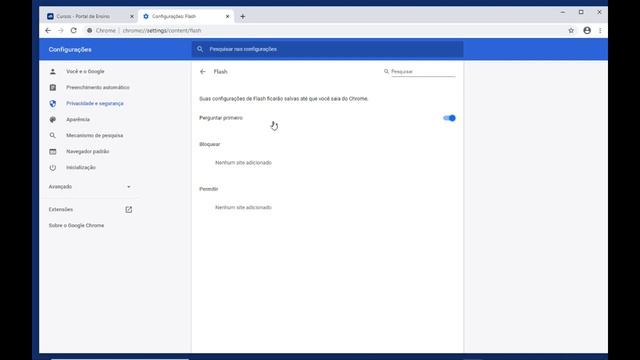Close the Configurações: Flash tab
The width and height of the screenshot is (640, 360).
click(x=227, y=17)
